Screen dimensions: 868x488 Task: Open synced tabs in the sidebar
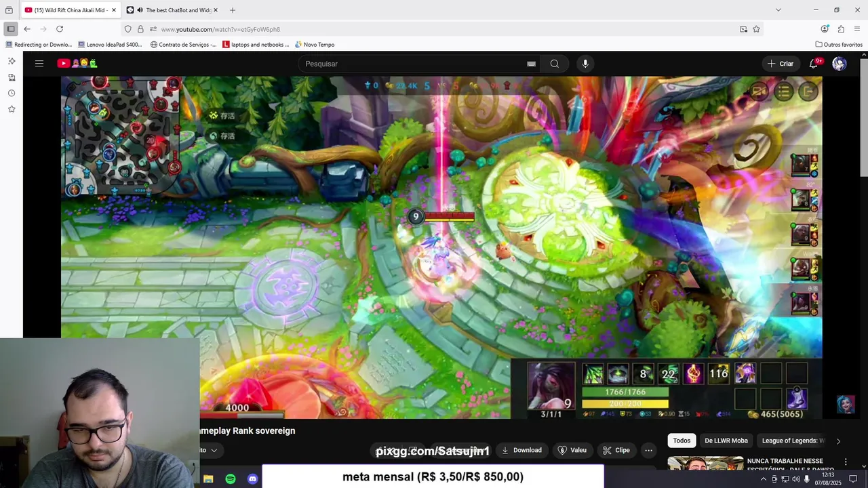pyautogui.click(x=12, y=77)
